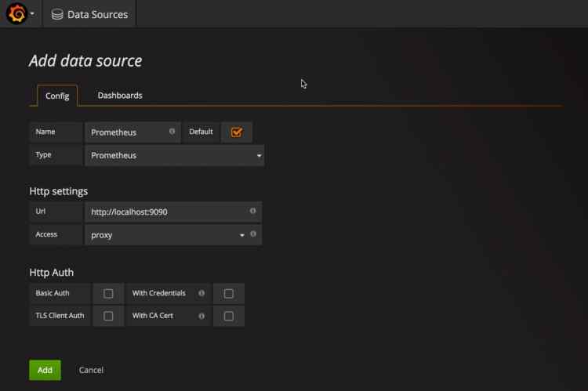588x391 pixels.
Task: Switch to the Config tab
Action: click(57, 96)
